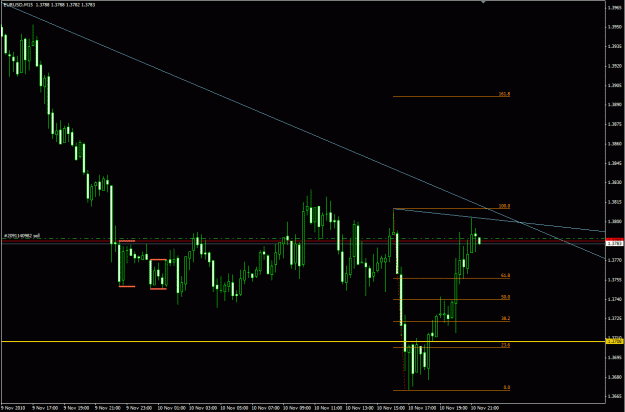
Task: Click the 1.3665 price on the scale
Action: pyautogui.click(x=615, y=396)
